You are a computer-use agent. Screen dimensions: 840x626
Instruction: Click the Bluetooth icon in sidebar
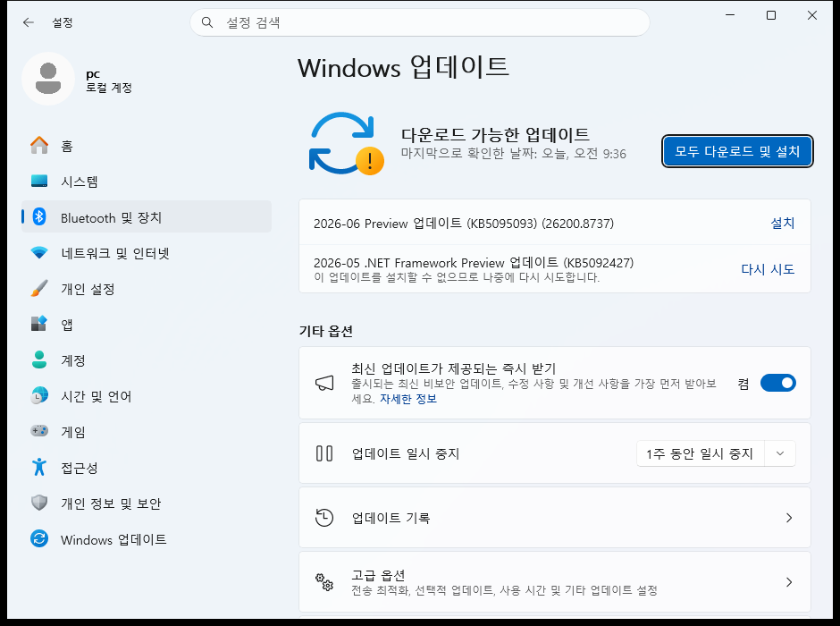point(39,216)
